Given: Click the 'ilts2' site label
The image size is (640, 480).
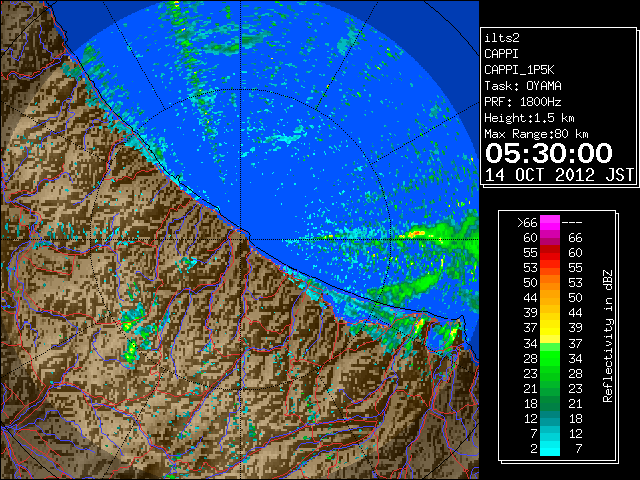Looking at the screenshot, I should 502,38.
